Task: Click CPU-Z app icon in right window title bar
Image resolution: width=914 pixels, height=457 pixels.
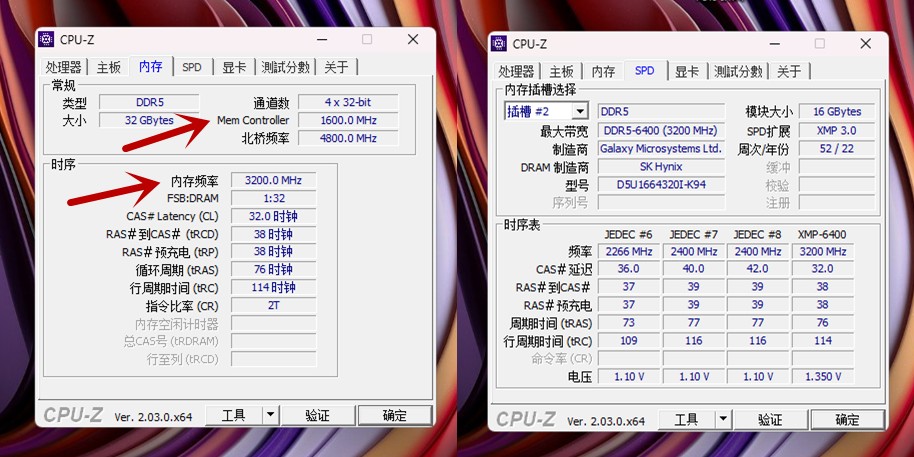Action: (x=499, y=44)
